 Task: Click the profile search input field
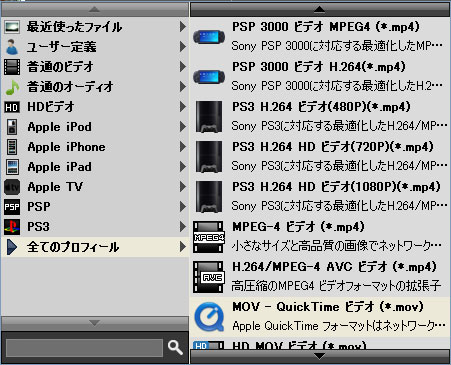85,348
